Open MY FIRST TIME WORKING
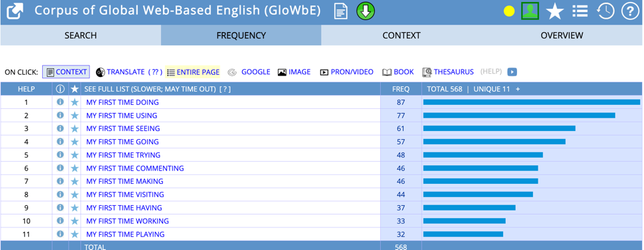This screenshot has width=644, height=250. (x=128, y=221)
